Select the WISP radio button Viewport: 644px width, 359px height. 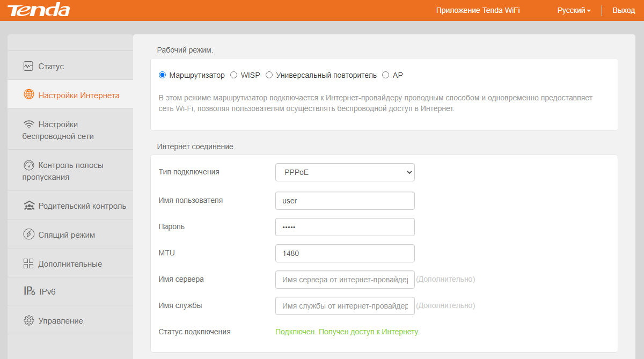tap(233, 75)
